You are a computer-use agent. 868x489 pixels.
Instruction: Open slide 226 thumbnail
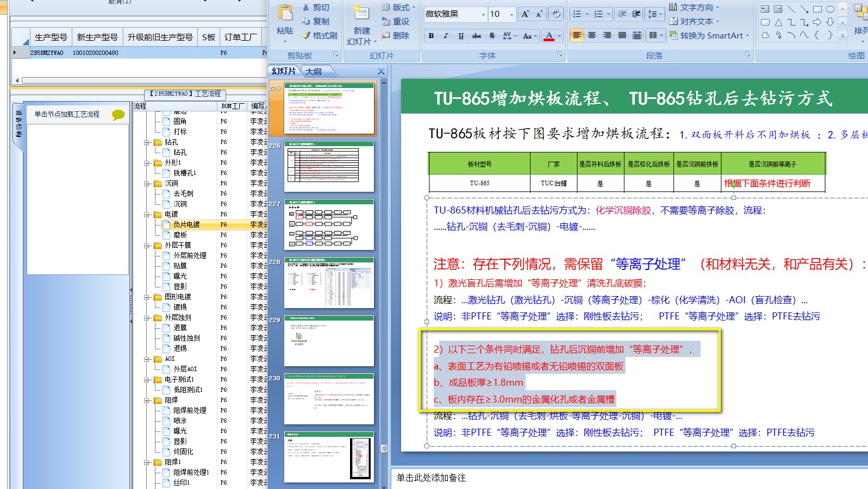(x=329, y=166)
